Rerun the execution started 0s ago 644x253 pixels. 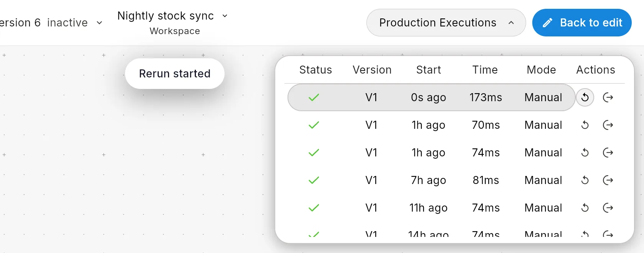585,97
